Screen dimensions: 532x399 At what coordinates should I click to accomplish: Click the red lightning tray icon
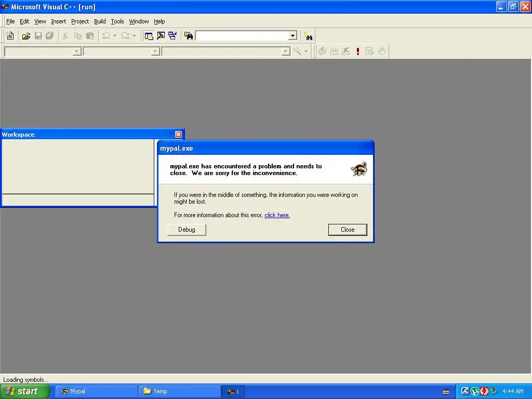[x=484, y=392]
